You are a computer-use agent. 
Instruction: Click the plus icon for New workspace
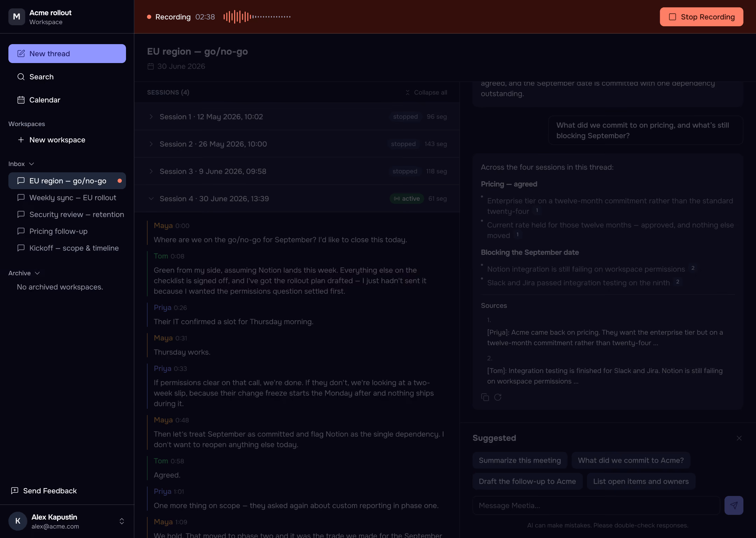pyautogui.click(x=21, y=140)
